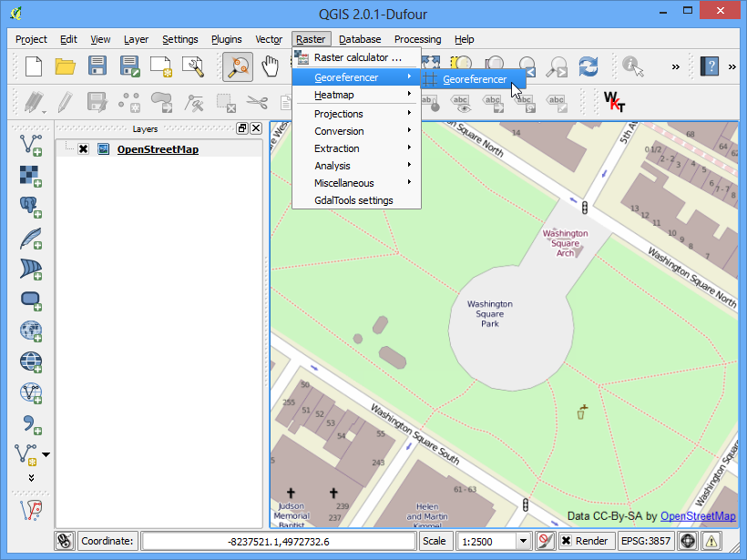Click the Add SpatiaLite Layer feather icon
747x560 pixels.
(30, 238)
